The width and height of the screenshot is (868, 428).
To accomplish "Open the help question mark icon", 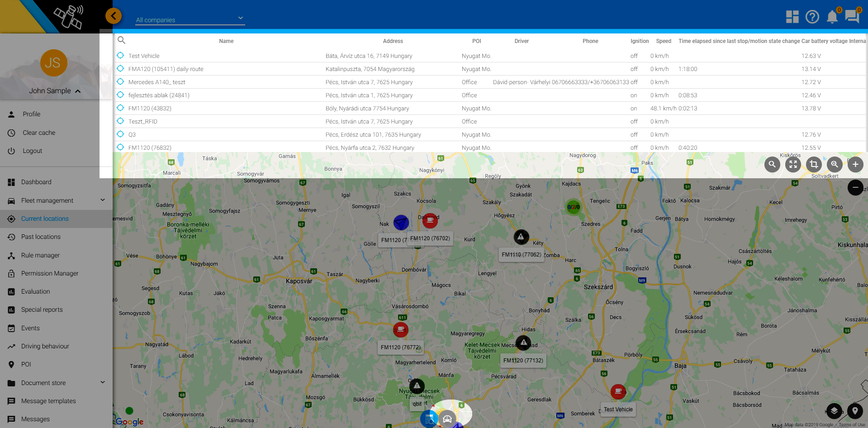I will [x=812, y=17].
